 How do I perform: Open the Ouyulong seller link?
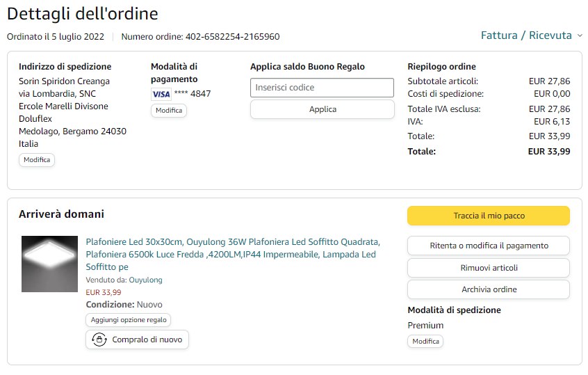[x=145, y=280]
